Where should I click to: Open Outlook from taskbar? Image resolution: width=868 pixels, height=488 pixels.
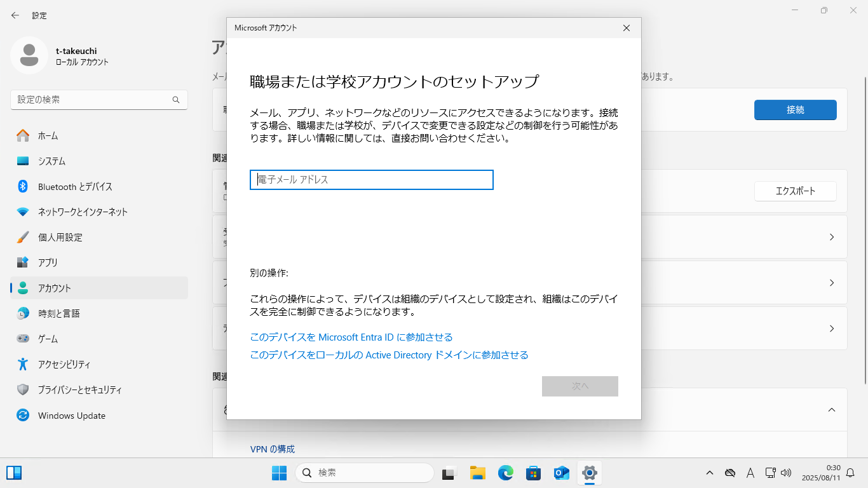(561, 473)
